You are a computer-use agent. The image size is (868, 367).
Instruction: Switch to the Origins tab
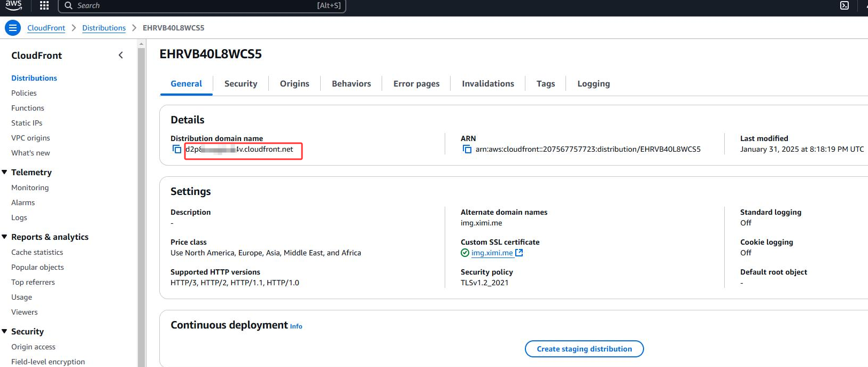click(x=294, y=84)
